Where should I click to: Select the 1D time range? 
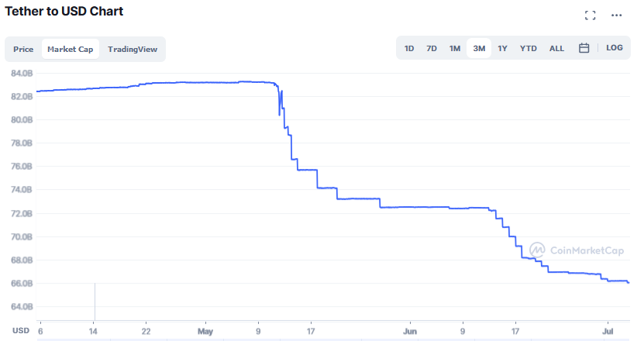tap(409, 49)
